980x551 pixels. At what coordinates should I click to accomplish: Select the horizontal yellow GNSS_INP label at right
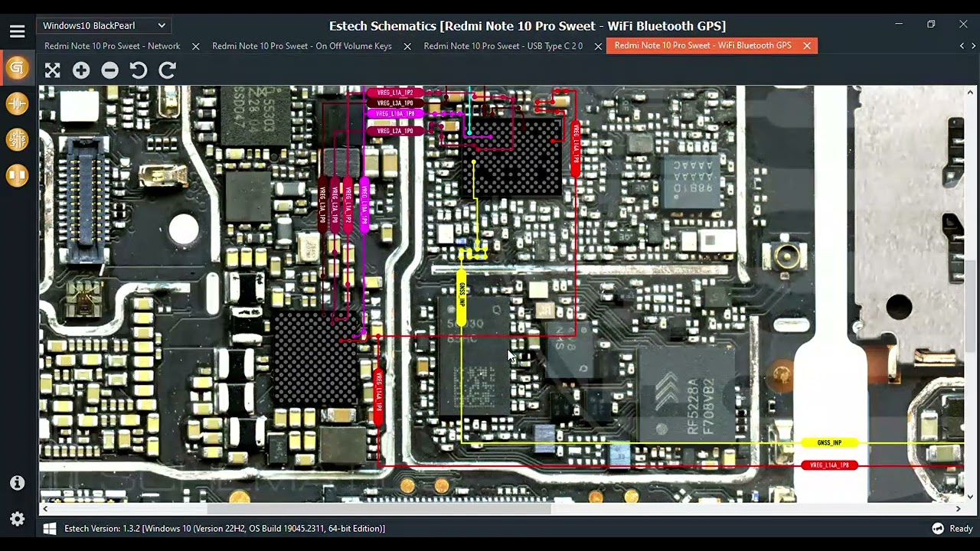coord(829,443)
